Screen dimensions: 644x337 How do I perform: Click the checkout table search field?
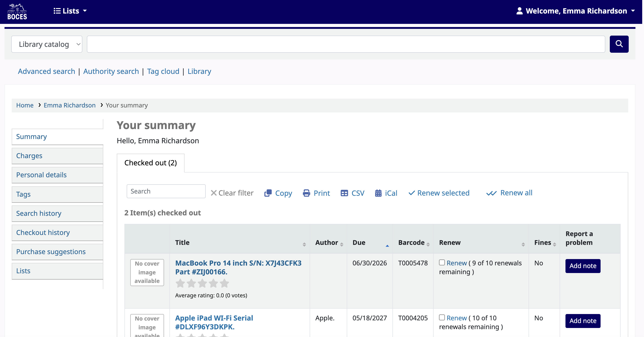coord(166,191)
